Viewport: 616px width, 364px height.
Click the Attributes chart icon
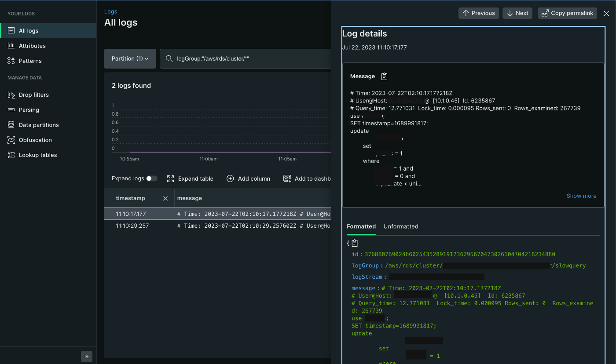click(x=11, y=46)
